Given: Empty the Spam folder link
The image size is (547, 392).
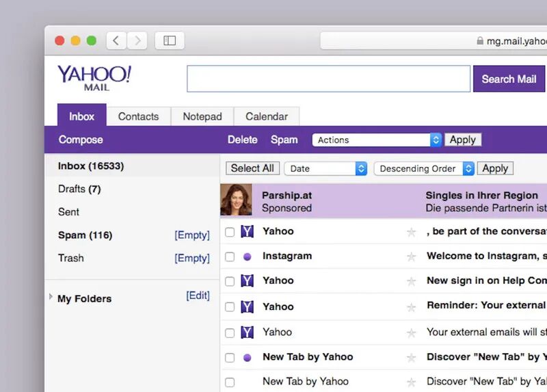Looking at the screenshot, I should point(192,235).
